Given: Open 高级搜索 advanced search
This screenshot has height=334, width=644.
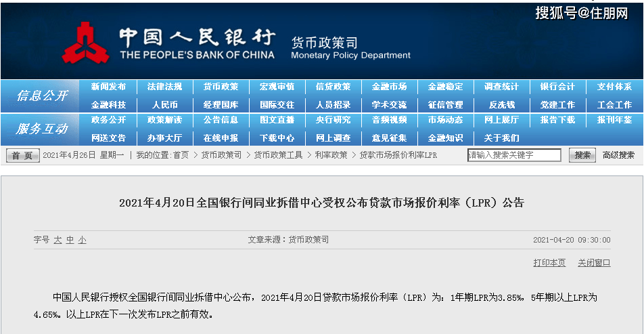Looking at the screenshot, I should coord(618,155).
